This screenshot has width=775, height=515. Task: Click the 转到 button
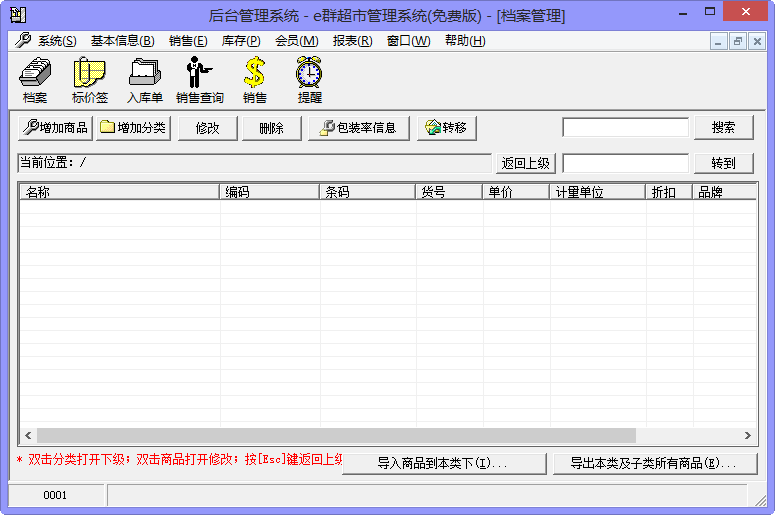tap(724, 163)
